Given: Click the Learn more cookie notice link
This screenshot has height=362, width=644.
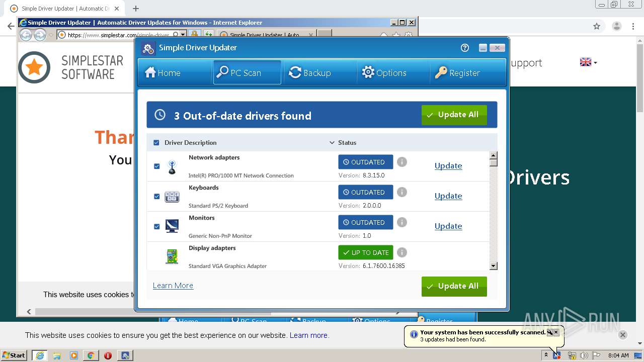Looking at the screenshot, I should coord(309,335).
